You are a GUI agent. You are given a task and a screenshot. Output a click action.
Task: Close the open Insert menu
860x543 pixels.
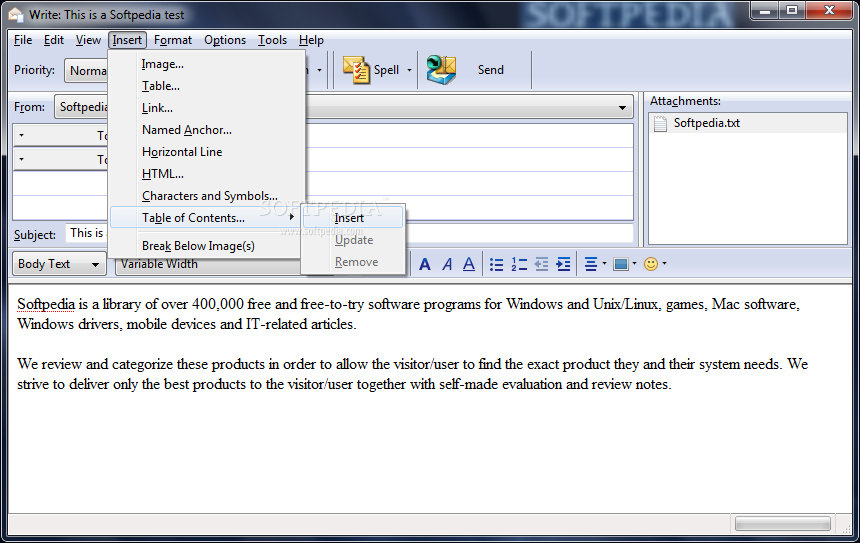pyautogui.click(x=127, y=40)
